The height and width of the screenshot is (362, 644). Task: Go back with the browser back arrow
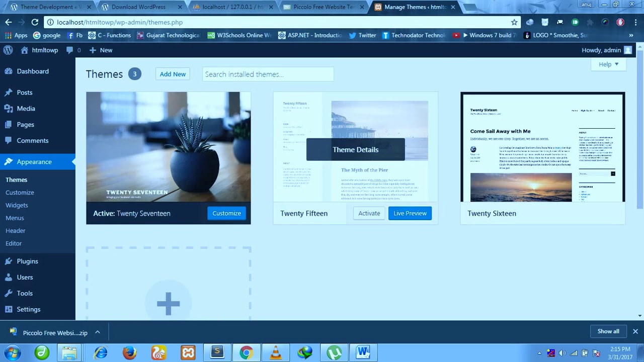pyautogui.click(x=8, y=22)
